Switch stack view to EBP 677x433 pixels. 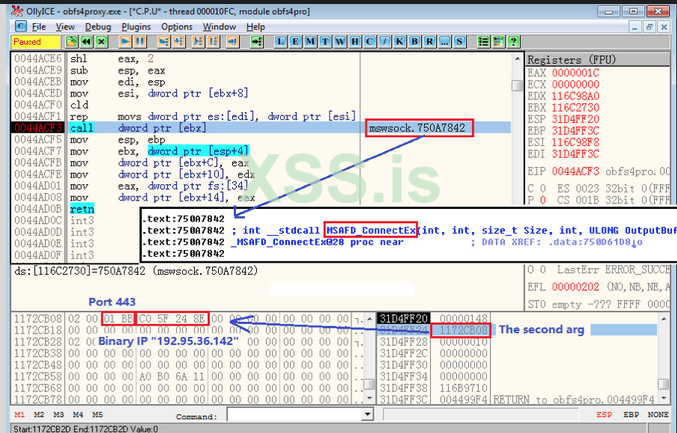tap(631, 414)
